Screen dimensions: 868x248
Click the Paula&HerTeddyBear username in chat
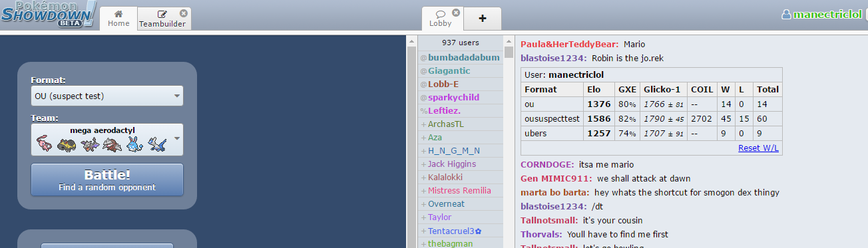(x=570, y=45)
